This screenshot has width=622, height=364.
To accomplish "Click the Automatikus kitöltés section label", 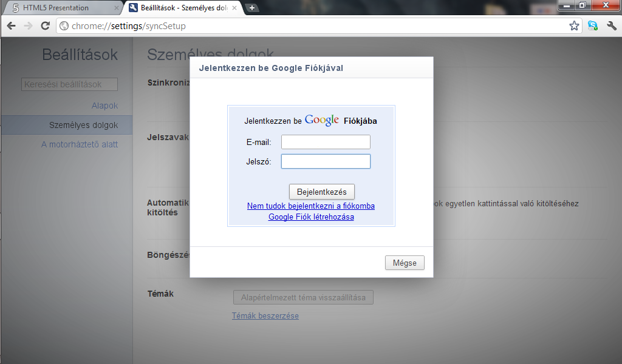I will [x=168, y=207].
